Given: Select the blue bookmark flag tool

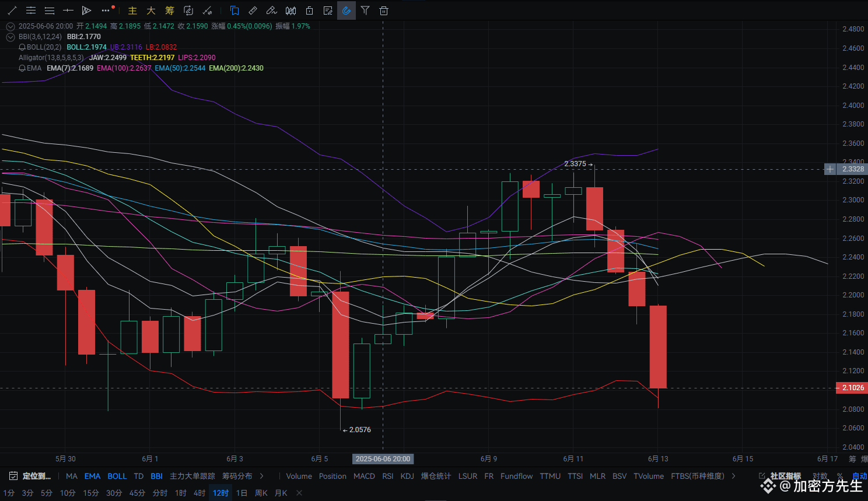Looking at the screenshot, I should click(235, 10).
